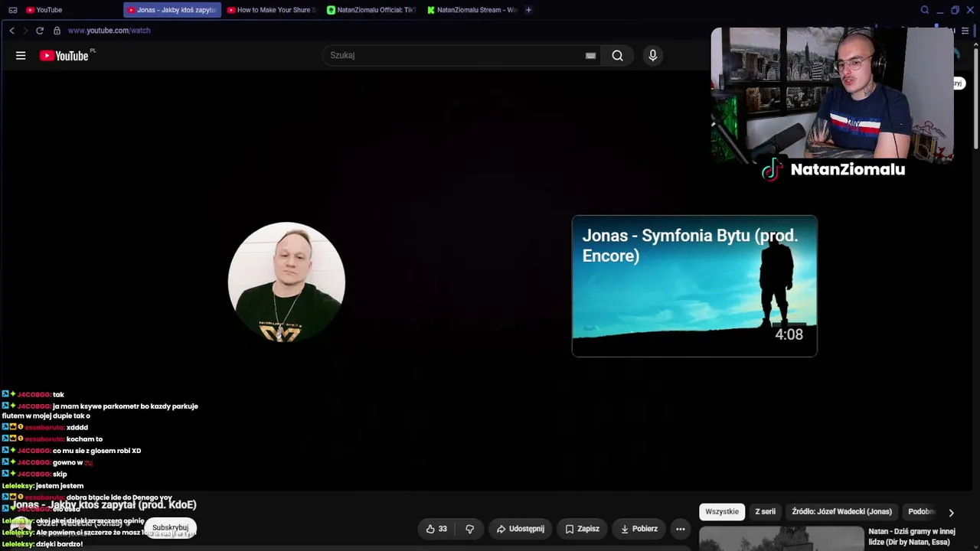Select the Wszystkie filter chip
This screenshot has height=551, width=980.
point(722,512)
